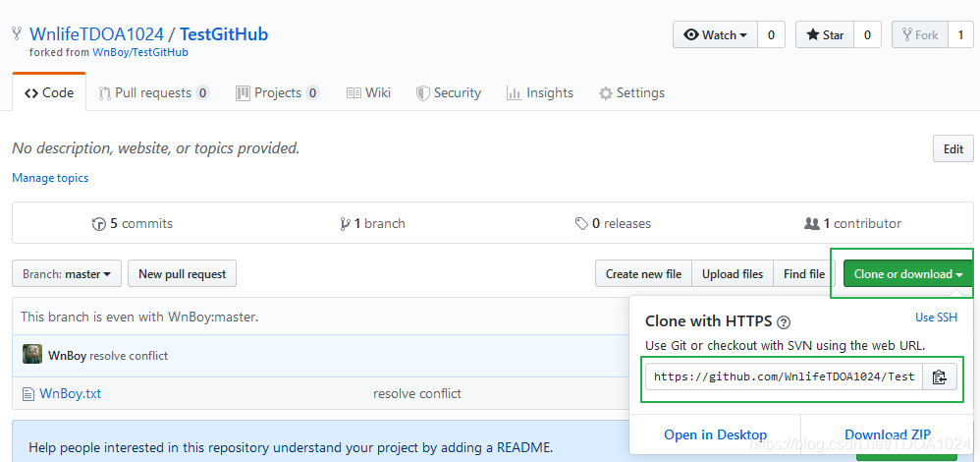
Task: Click the forks count next to Fork
Action: [x=960, y=35]
